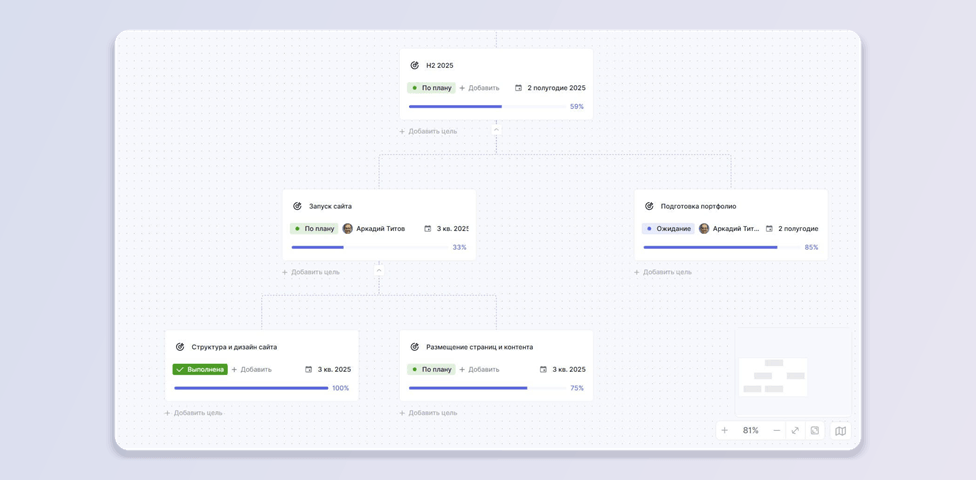Open the Выполнена status badge
The height and width of the screenshot is (480, 976).
click(200, 369)
